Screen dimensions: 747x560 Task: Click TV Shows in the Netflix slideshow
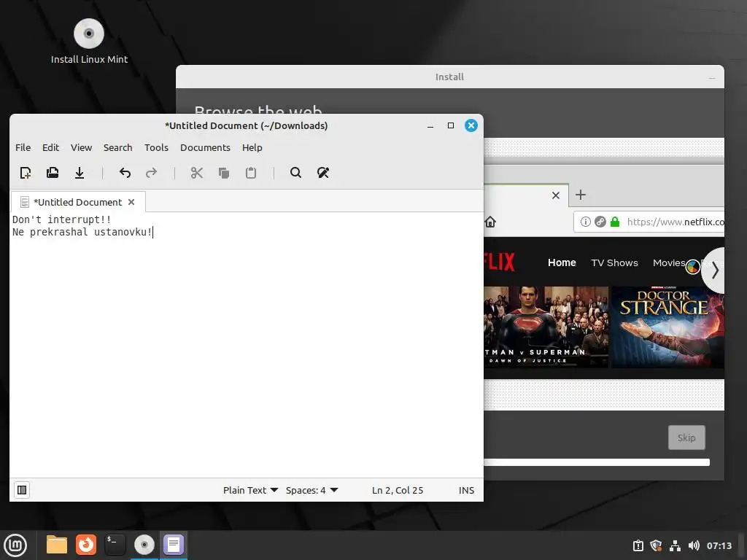pyautogui.click(x=614, y=262)
